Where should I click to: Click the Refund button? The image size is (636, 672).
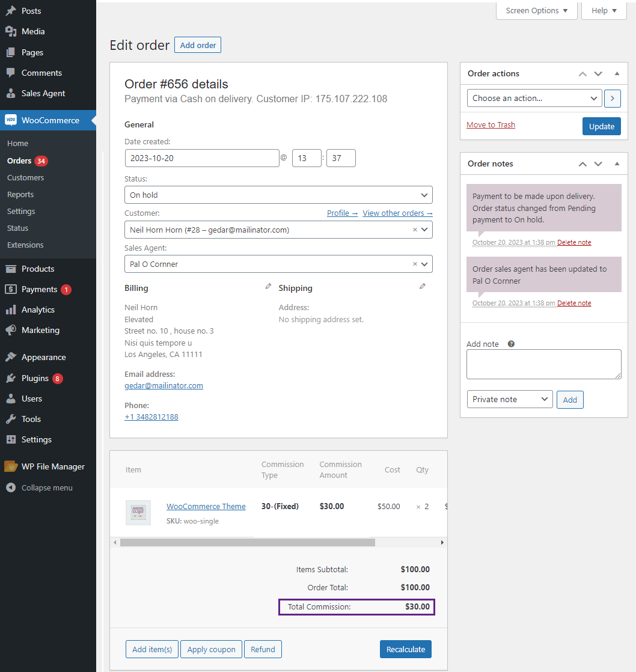tap(263, 649)
